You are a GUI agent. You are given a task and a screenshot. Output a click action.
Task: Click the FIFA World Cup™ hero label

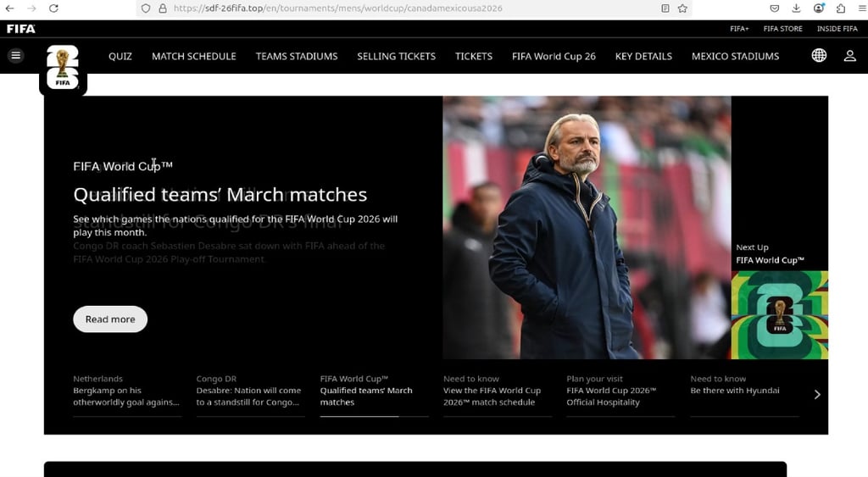(x=123, y=166)
